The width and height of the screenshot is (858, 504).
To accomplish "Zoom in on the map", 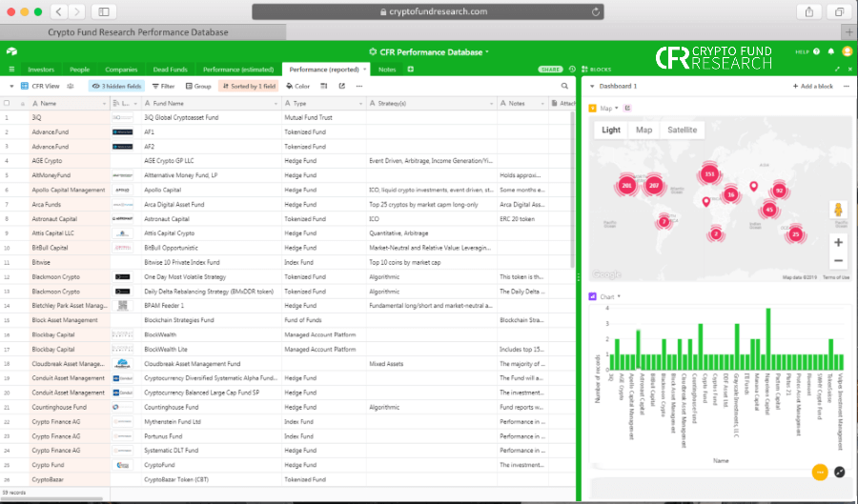I will tap(838, 242).
